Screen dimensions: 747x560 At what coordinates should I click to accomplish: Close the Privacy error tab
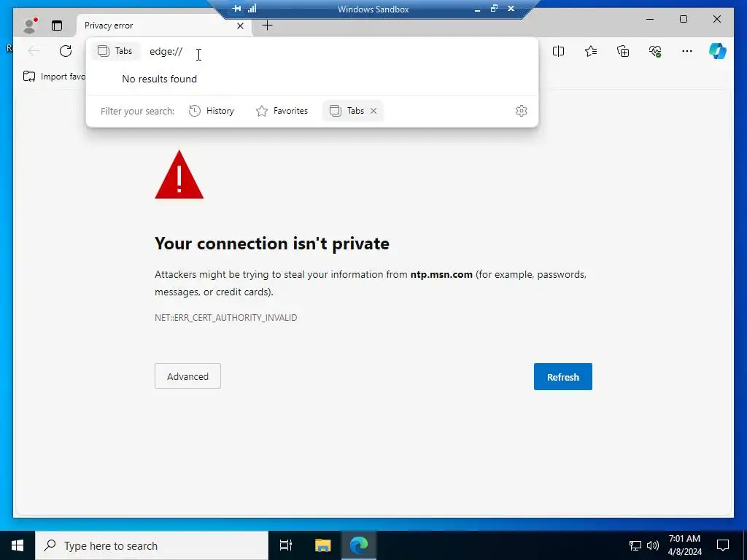point(241,26)
